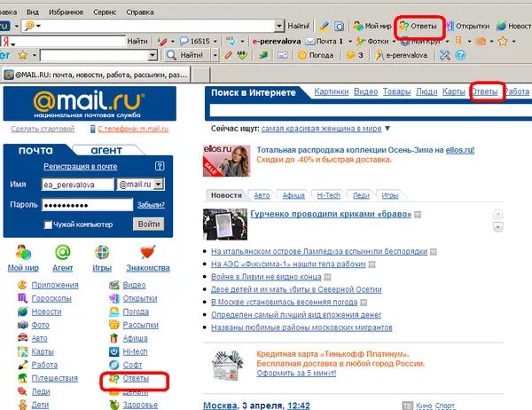Viewport: 532px width, 410px height.
Task: Click the Имя login input field
Action: point(78,185)
